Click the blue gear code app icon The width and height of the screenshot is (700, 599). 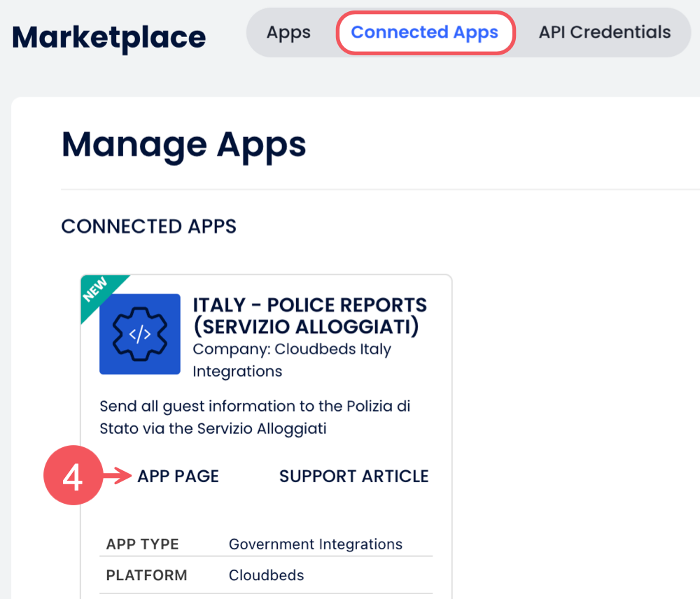tap(140, 334)
